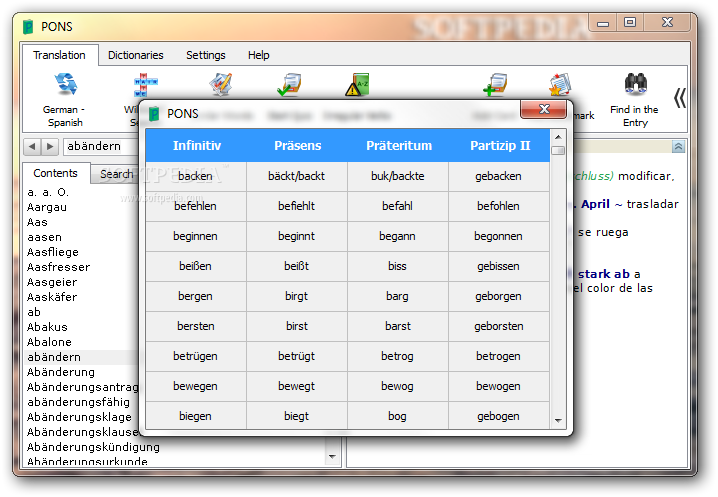Click the 'stark ab' phrase in the entry
Image resolution: width=718 pixels, height=497 pixels.
pos(604,274)
